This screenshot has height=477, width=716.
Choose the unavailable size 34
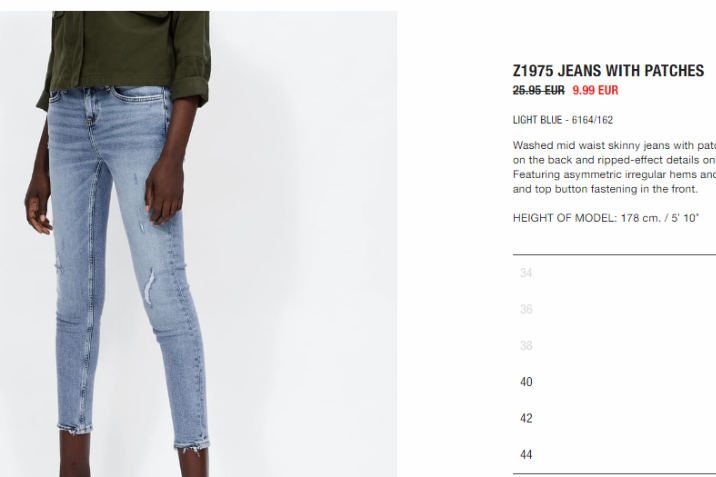point(614,273)
